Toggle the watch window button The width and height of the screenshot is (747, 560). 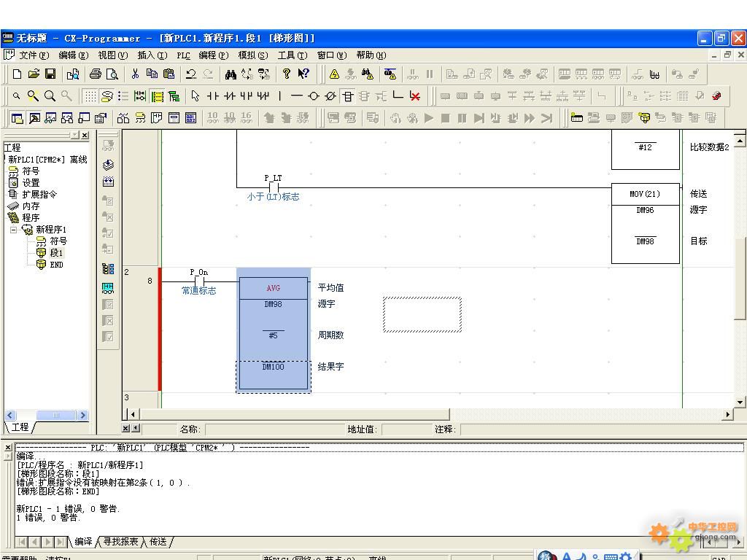point(51,117)
